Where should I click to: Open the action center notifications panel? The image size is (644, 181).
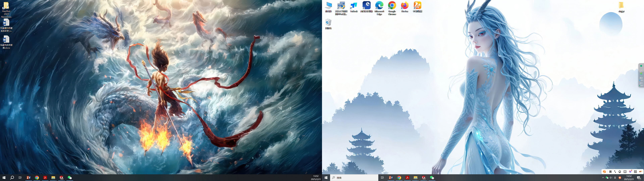[639, 178]
